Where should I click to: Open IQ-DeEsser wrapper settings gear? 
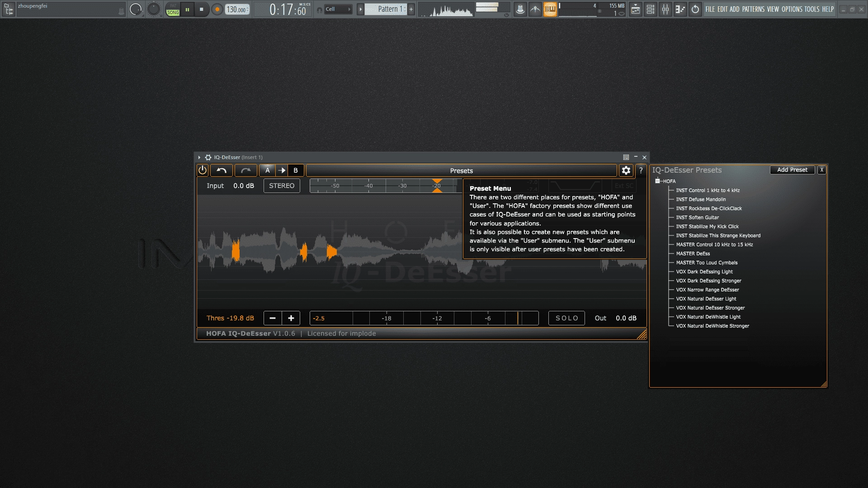pos(208,157)
